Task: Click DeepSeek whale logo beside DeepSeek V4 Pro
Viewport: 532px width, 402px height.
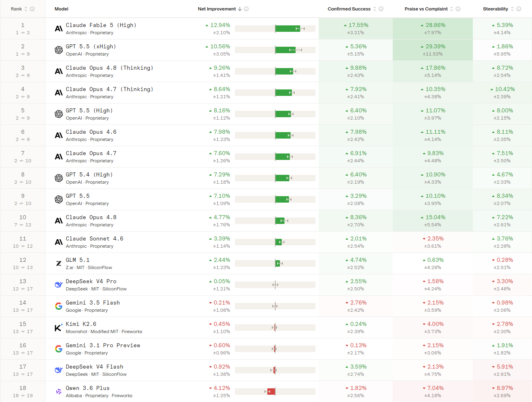Action: point(59,285)
